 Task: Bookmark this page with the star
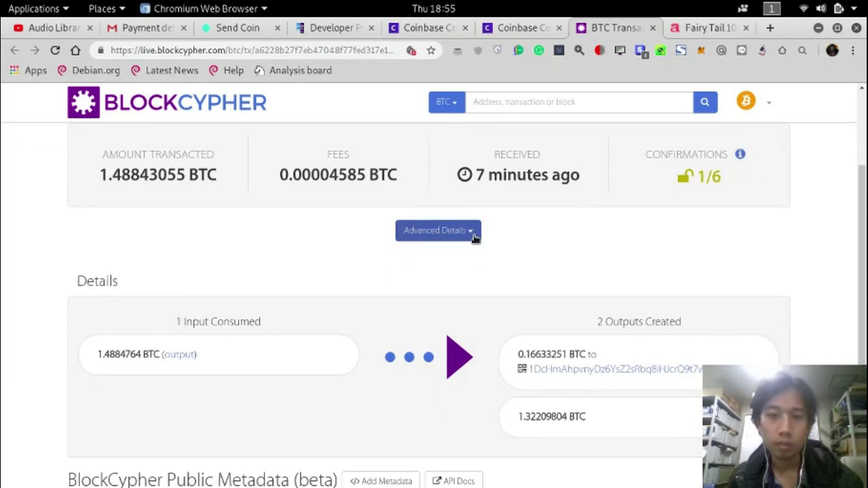click(431, 50)
